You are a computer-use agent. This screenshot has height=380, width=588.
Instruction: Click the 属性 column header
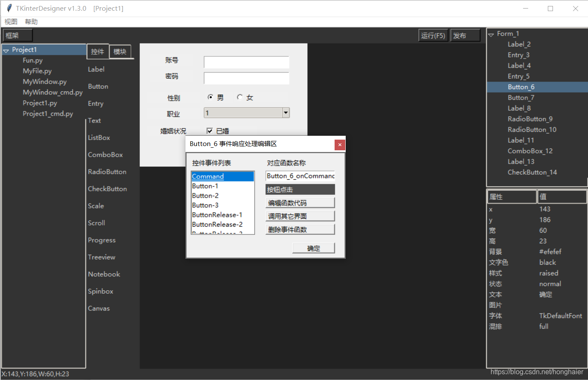512,197
